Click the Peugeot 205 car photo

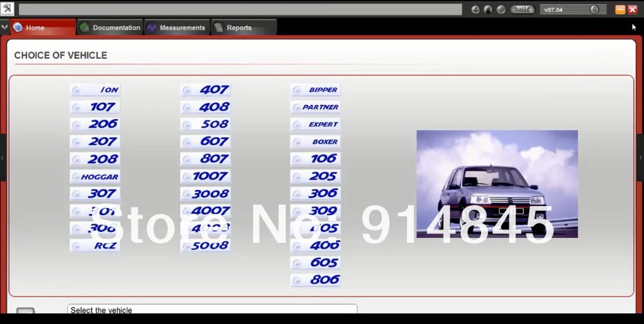click(x=497, y=184)
